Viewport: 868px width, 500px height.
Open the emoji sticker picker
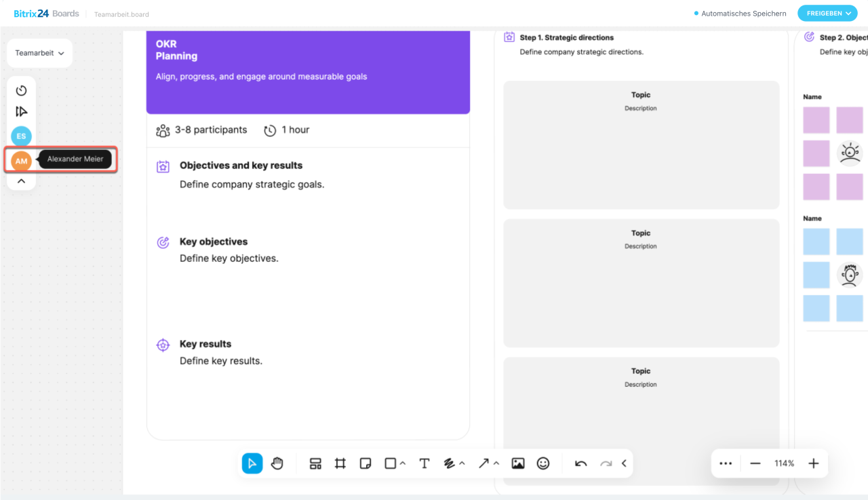[x=543, y=463]
